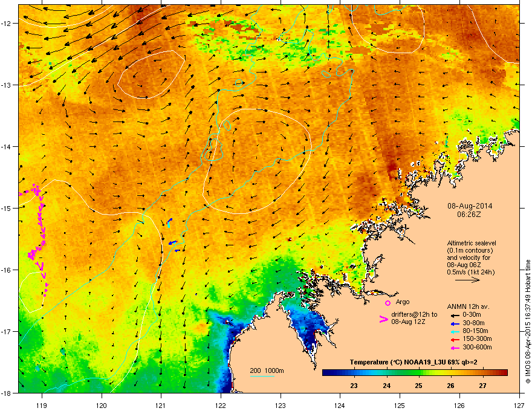Click the green colorbar section above 25
The image size is (532, 411).
[x=419, y=373]
